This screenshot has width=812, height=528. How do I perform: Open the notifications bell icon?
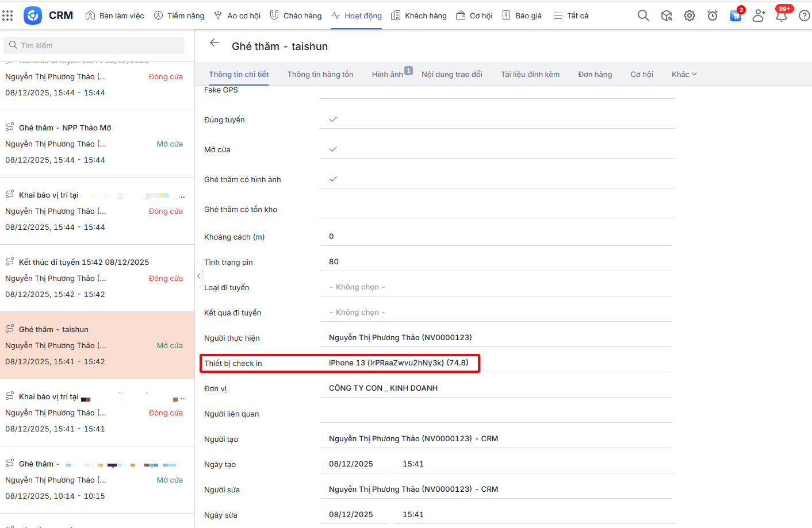781,16
